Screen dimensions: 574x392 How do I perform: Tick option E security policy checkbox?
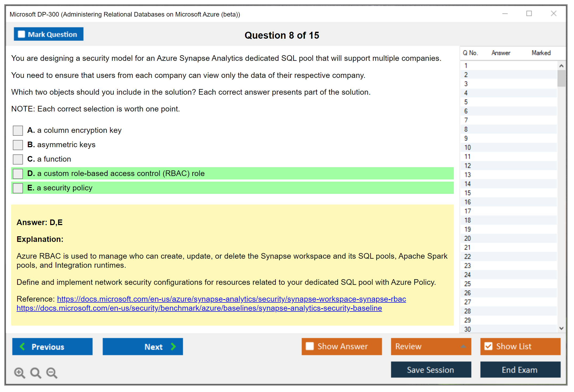[x=18, y=188]
